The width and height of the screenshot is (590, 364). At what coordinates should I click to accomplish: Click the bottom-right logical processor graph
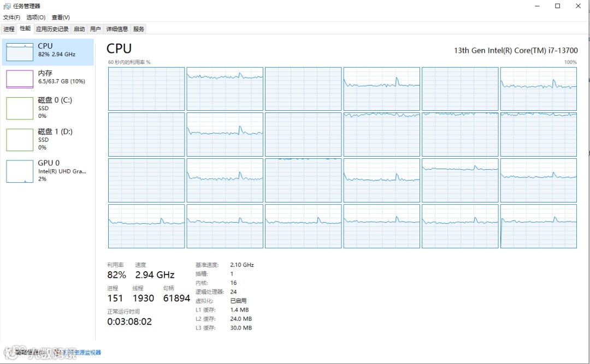[x=539, y=226]
